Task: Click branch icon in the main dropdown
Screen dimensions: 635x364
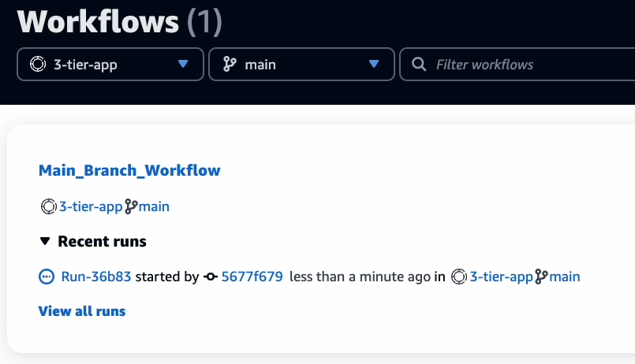Action: (230, 65)
